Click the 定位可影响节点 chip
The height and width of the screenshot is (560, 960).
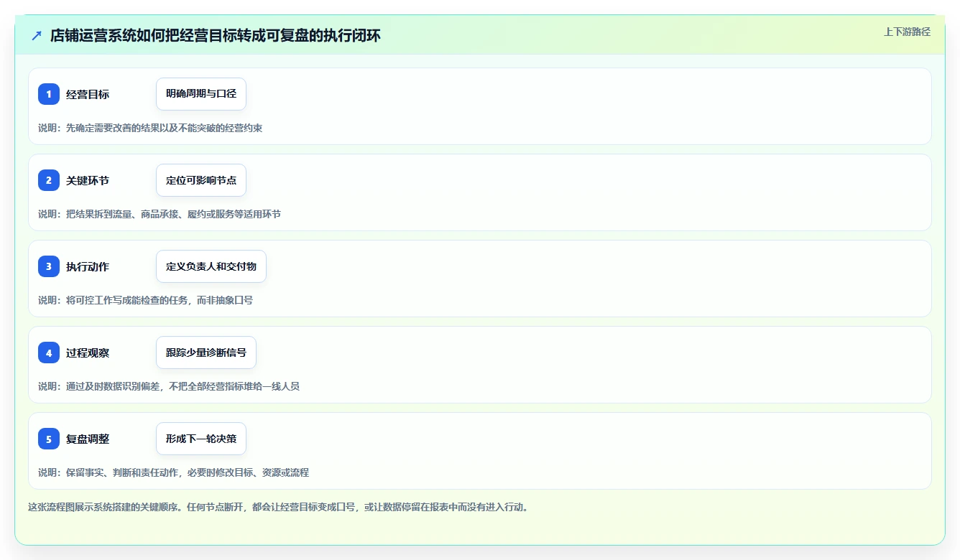pyautogui.click(x=201, y=180)
